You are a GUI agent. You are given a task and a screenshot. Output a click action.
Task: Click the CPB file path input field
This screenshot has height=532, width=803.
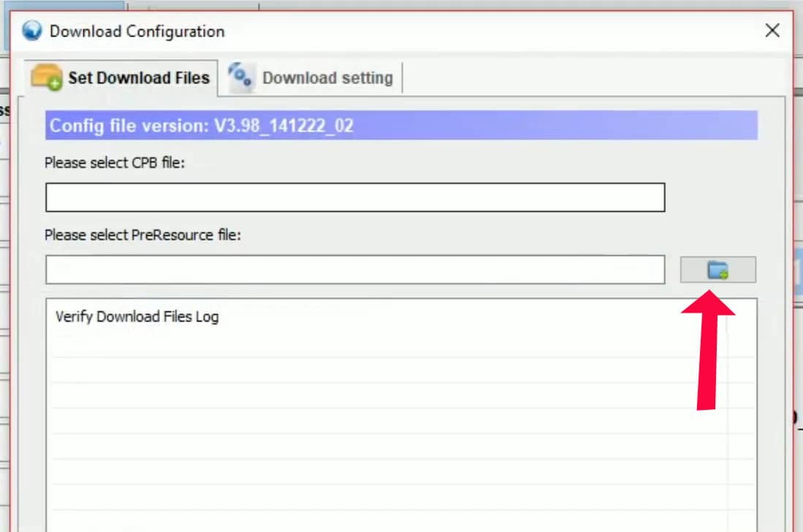(x=355, y=197)
